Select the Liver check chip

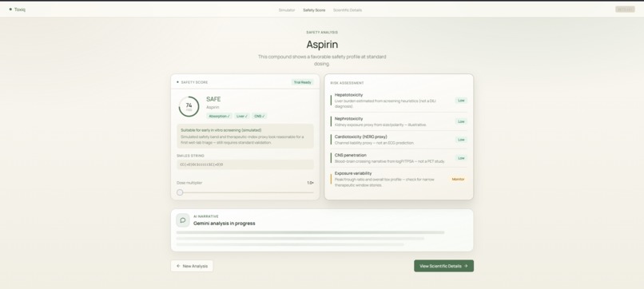click(x=242, y=117)
